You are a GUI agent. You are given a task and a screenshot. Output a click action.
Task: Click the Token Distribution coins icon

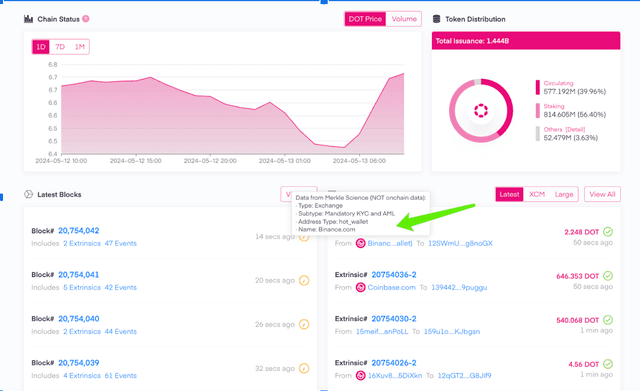tap(436, 19)
